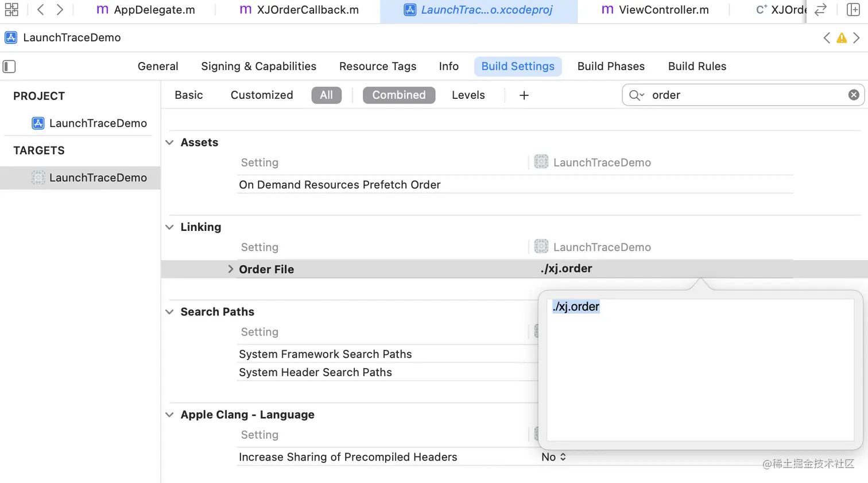Screen dimensions: 868x483
Task: Add a build setting with plus button
Action: (x=524, y=95)
